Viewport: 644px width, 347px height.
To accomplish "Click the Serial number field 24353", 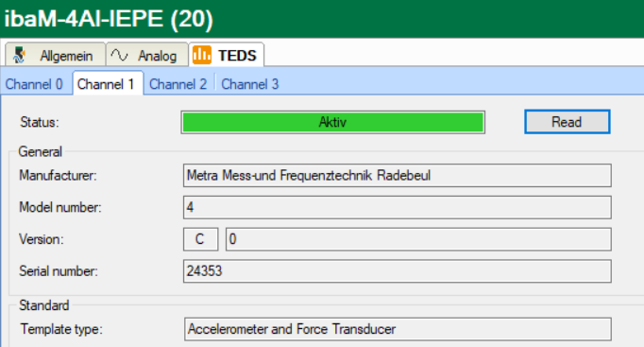I will click(398, 271).
